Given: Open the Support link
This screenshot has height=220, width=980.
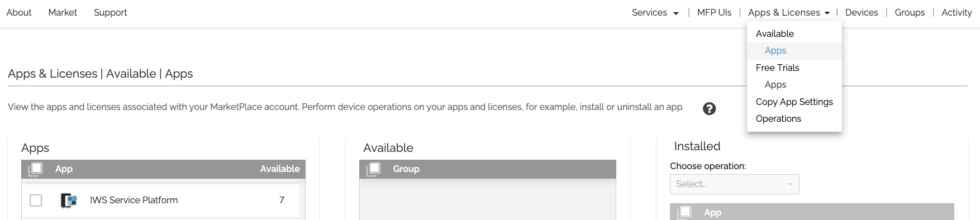Looking at the screenshot, I should [x=110, y=12].
